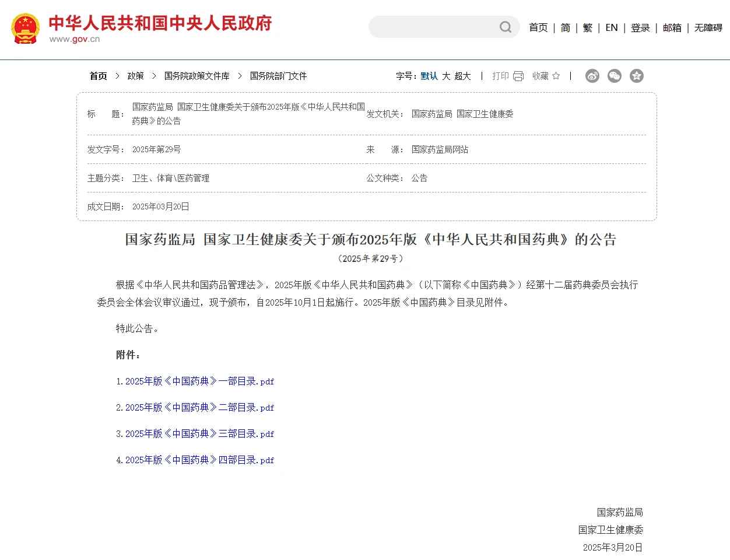Open 三部目录.pdf attachment
This screenshot has width=730, height=560.
(x=199, y=433)
